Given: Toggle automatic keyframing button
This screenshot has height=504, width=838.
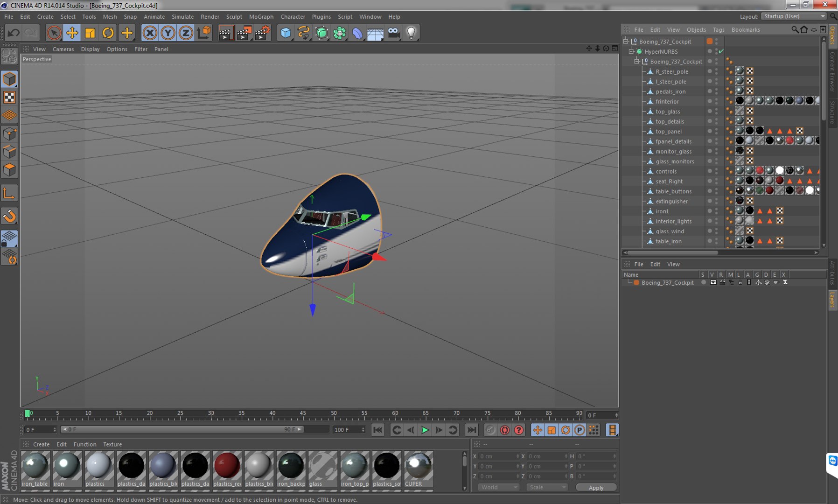Looking at the screenshot, I should 504,430.
